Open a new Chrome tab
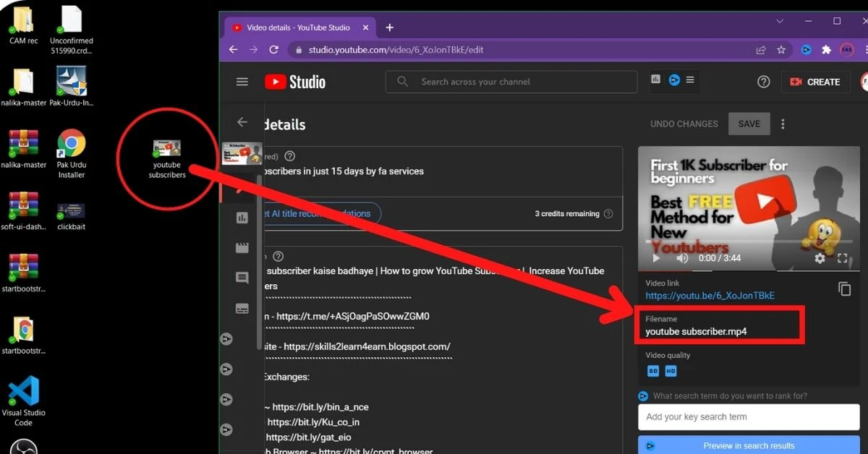Screen dimensions: 868x454 coord(389,27)
